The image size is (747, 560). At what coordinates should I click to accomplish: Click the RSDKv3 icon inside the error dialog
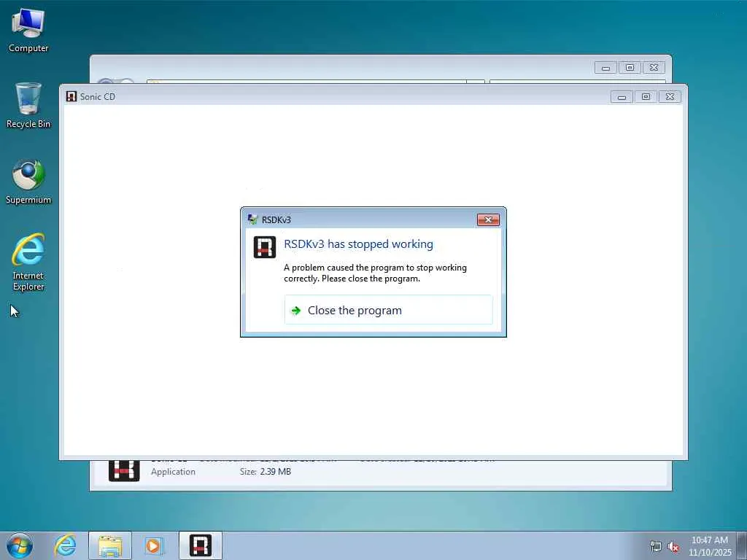point(265,247)
